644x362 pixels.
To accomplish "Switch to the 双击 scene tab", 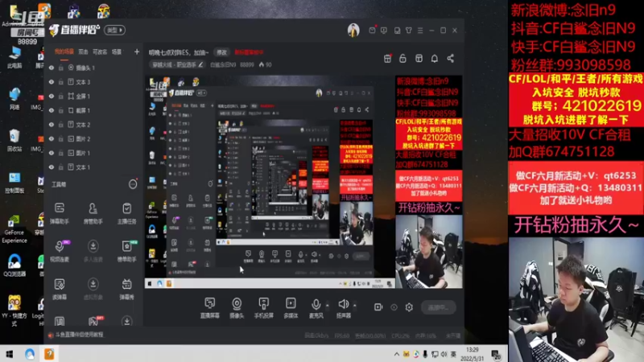I will (x=84, y=51).
